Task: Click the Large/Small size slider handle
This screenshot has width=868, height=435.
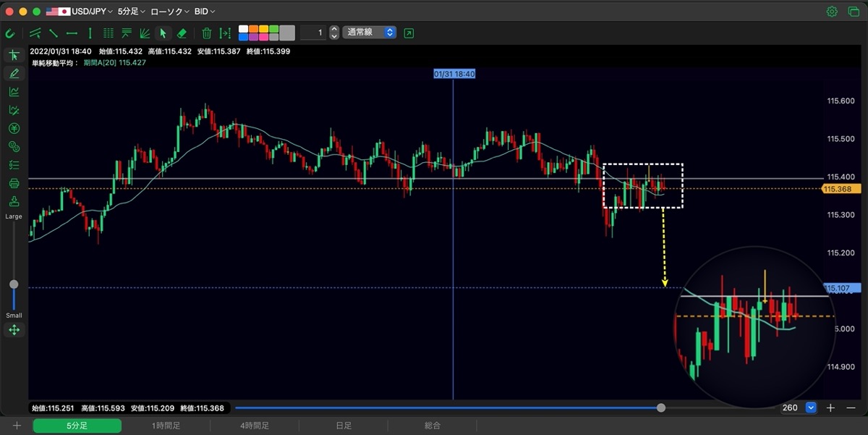Action: 14,284
